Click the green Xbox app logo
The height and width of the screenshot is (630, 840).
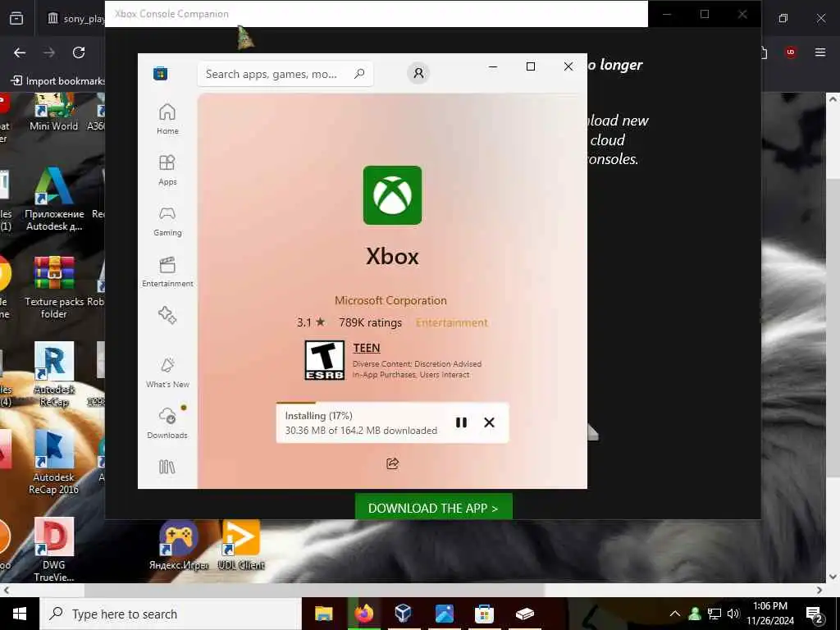point(392,195)
